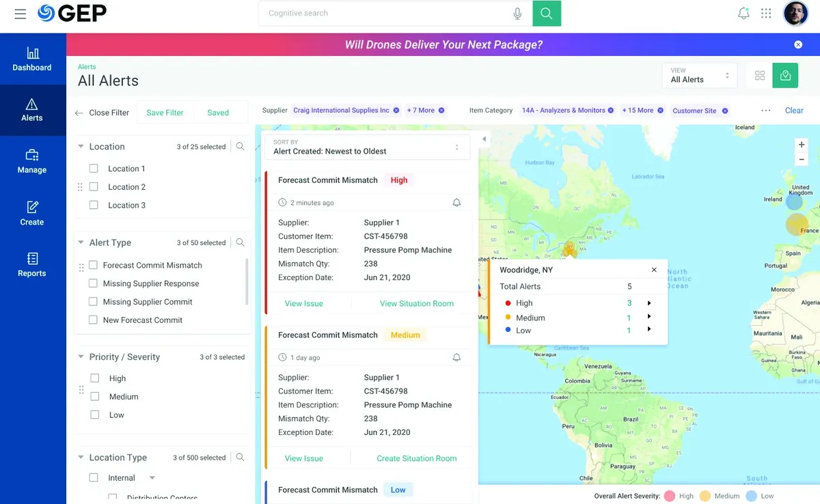Close the filter panel
The image size is (820, 504).
pyautogui.click(x=102, y=113)
